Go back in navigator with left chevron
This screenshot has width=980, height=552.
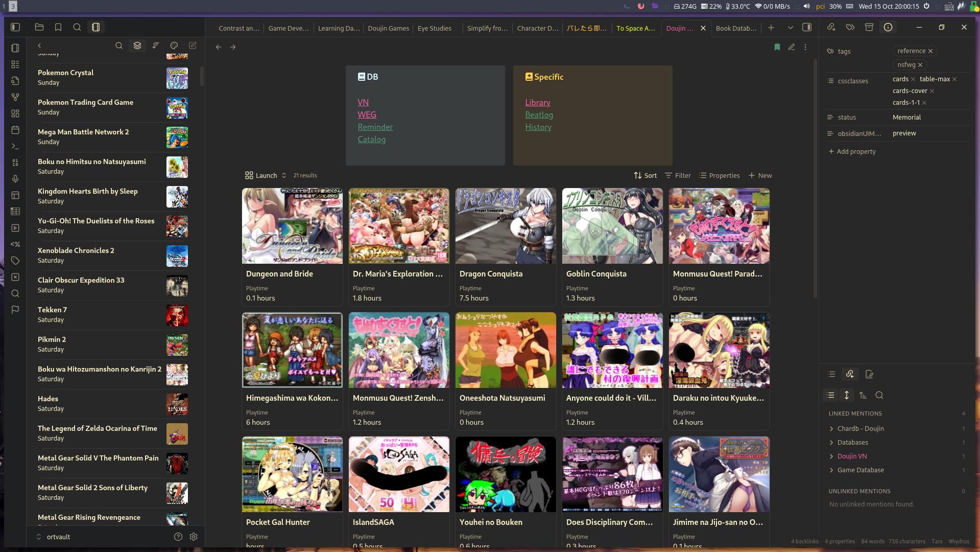pyautogui.click(x=39, y=45)
